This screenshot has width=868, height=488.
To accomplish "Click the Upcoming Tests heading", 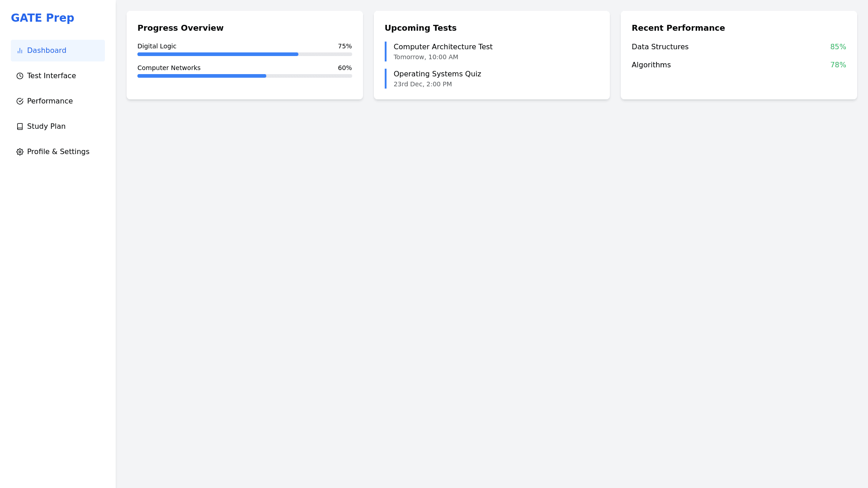I will pyautogui.click(x=420, y=28).
